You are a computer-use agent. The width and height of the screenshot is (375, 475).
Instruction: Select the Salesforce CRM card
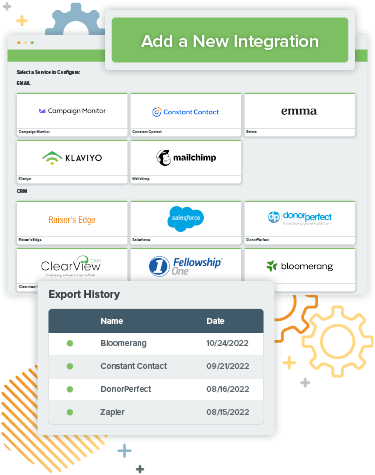(186, 223)
